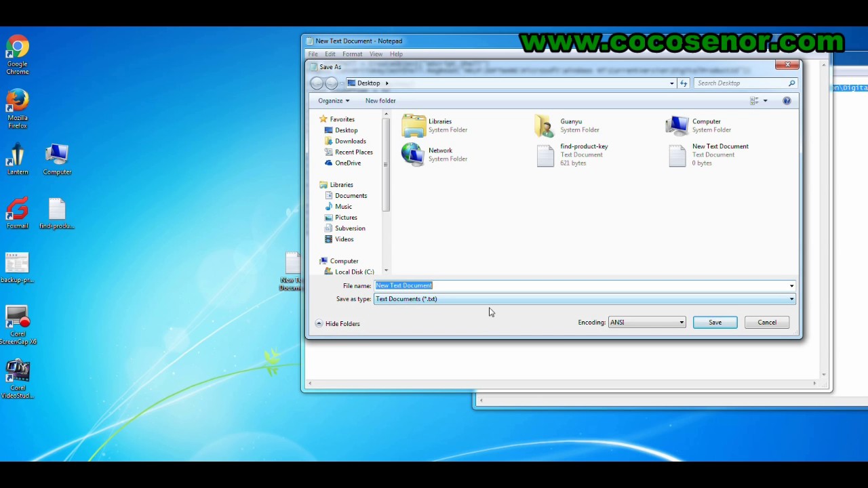This screenshot has height=488, width=868.
Task: Select Recent Places in Favorites
Action: pyautogui.click(x=349, y=152)
